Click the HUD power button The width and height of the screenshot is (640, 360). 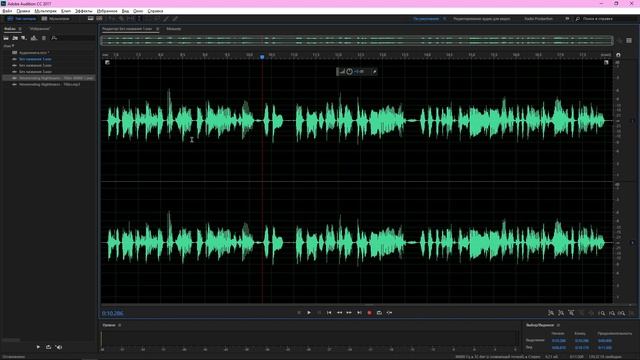(349, 71)
